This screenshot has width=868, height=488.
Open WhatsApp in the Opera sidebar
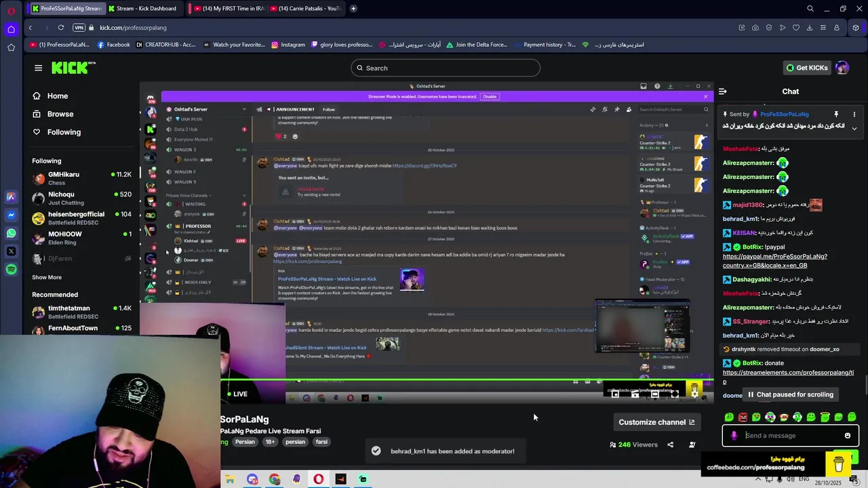click(11, 233)
